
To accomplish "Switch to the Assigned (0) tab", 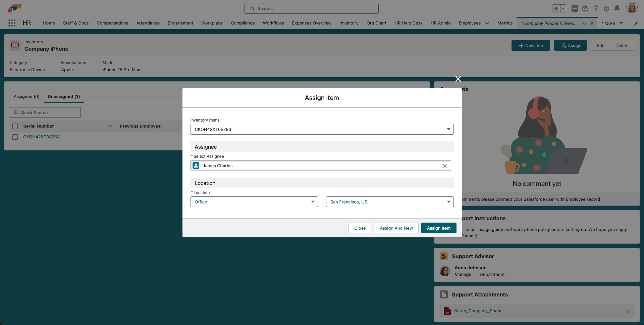I will tap(26, 97).
